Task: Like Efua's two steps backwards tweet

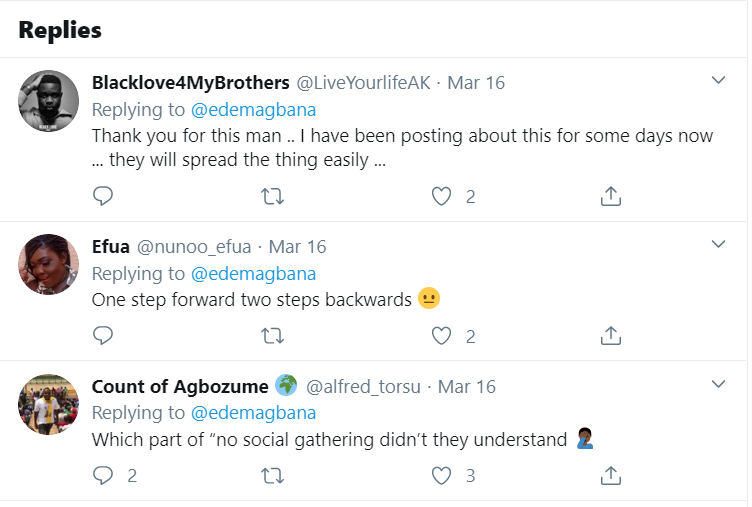Action: 441,336
